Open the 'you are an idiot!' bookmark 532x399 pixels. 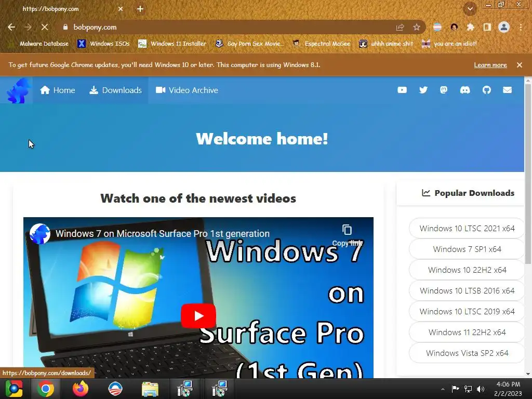tap(449, 44)
